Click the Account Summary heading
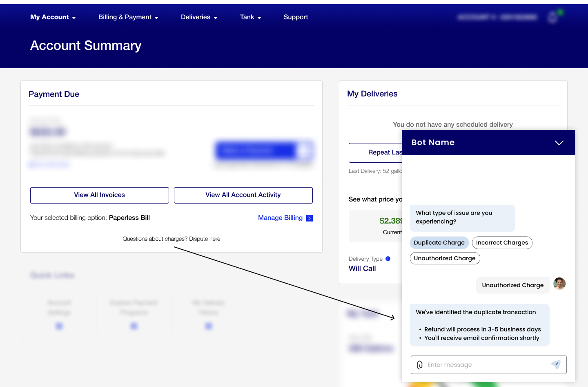The image size is (588, 387). point(86,45)
